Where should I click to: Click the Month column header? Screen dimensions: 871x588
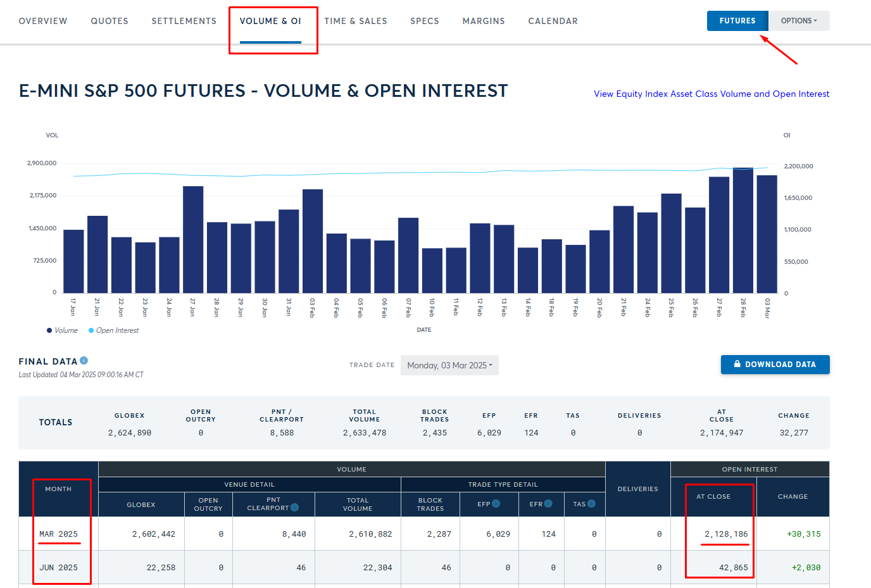point(58,489)
